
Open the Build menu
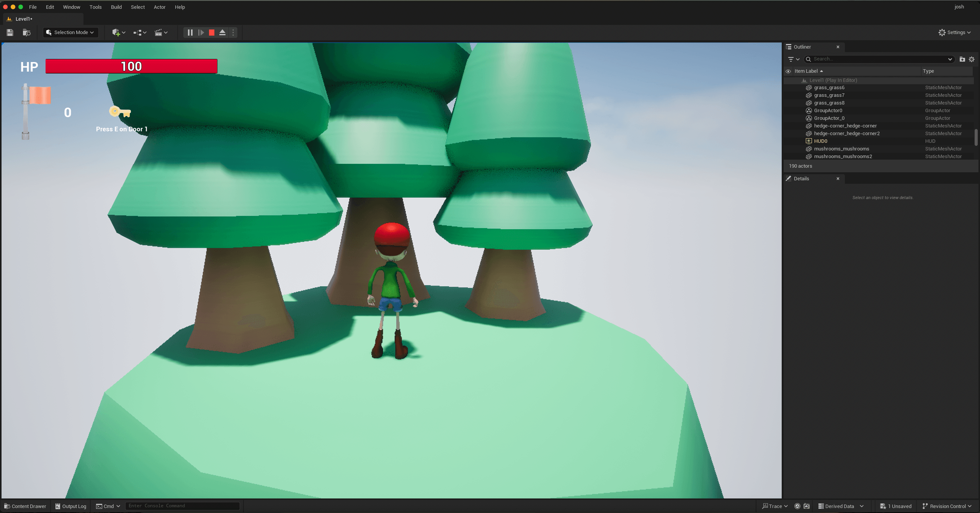click(x=116, y=7)
